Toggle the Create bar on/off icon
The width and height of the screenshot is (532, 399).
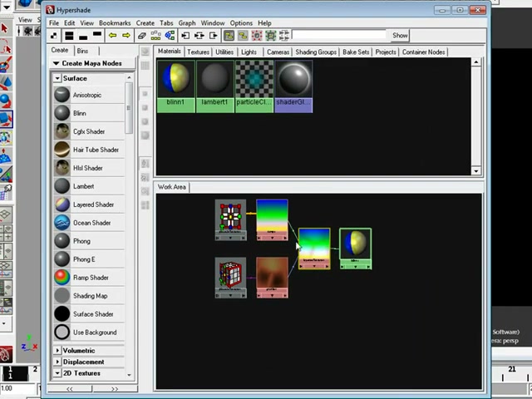[54, 35]
